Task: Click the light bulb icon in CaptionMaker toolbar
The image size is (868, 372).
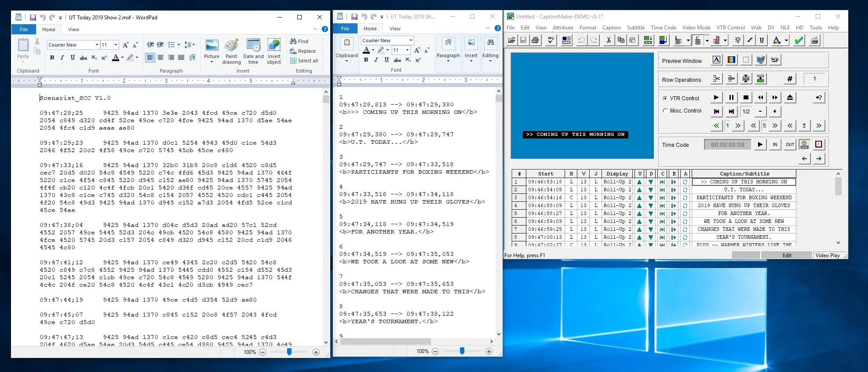Action: click(x=738, y=40)
